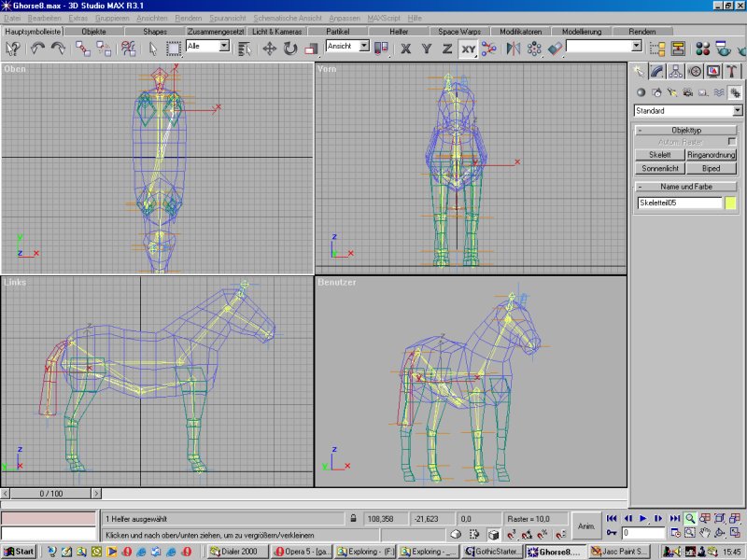
Task: Click the Undo arrow in the toolbar
Action: [37, 48]
